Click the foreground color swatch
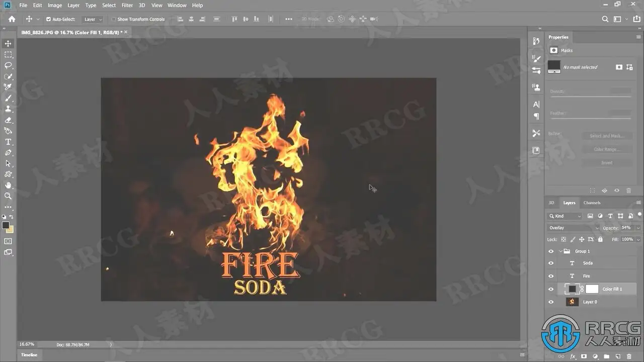The width and height of the screenshot is (644, 362). tap(6, 225)
